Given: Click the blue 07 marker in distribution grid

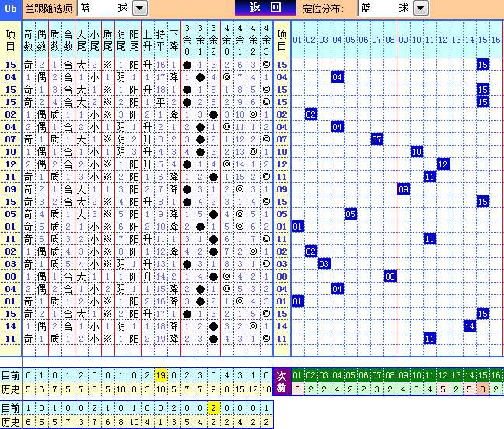Looking at the screenshot, I should tap(376, 139).
